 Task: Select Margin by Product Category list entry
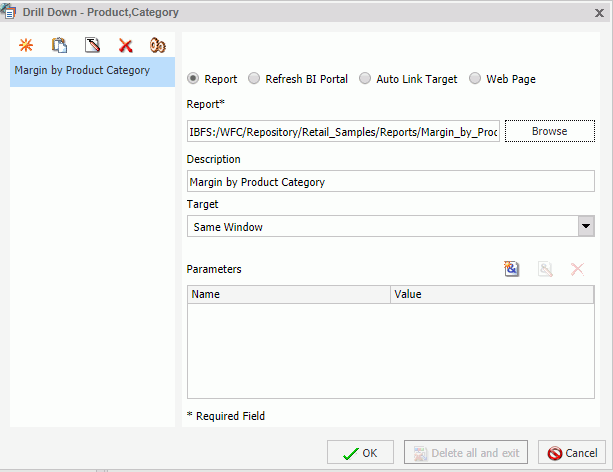[92, 72]
